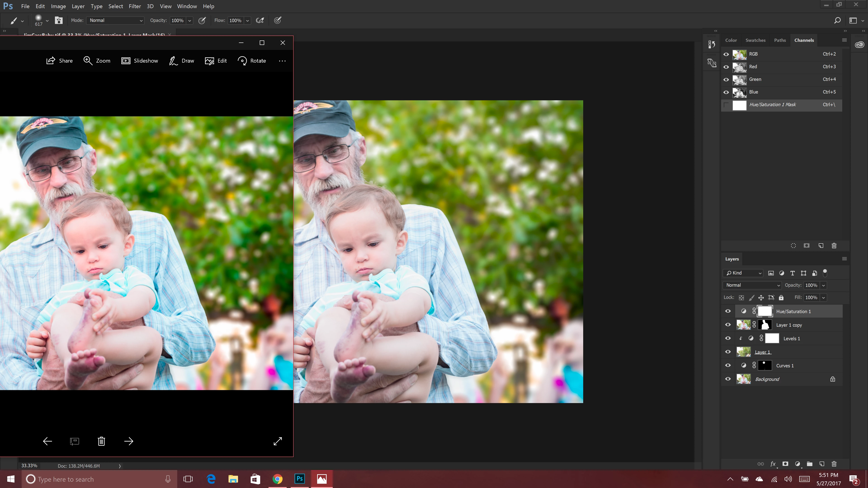Click the Slideshow button

139,61
